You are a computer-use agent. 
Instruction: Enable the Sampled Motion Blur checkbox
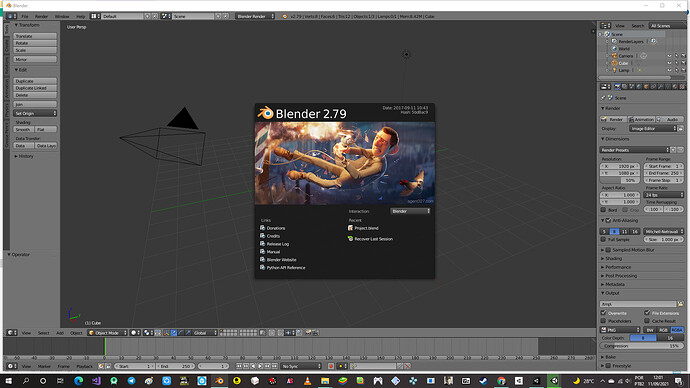(608, 250)
